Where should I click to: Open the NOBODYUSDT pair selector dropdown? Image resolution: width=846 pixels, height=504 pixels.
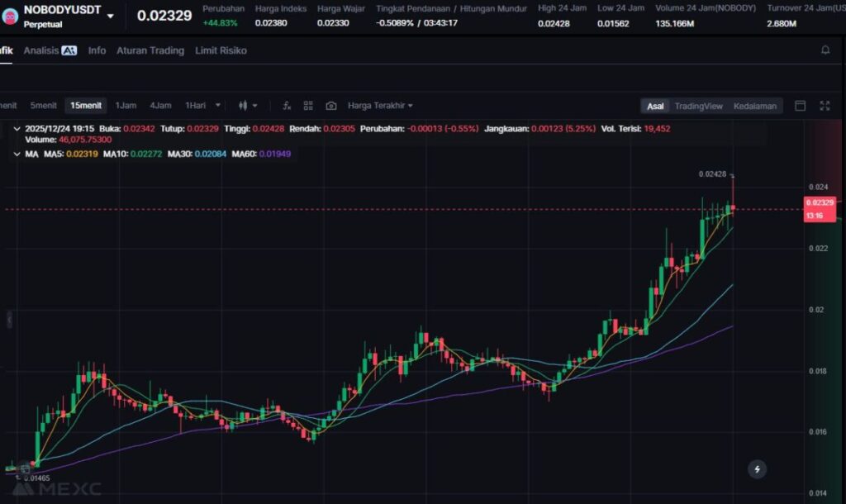(110, 16)
